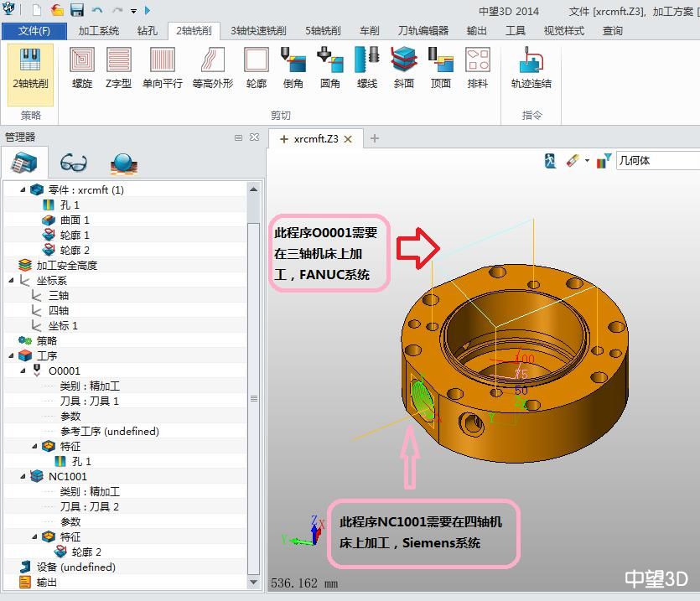The width and height of the screenshot is (700, 601).
Task: Open the 几何体 filter dropdown
Action: click(x=656, y=161)
